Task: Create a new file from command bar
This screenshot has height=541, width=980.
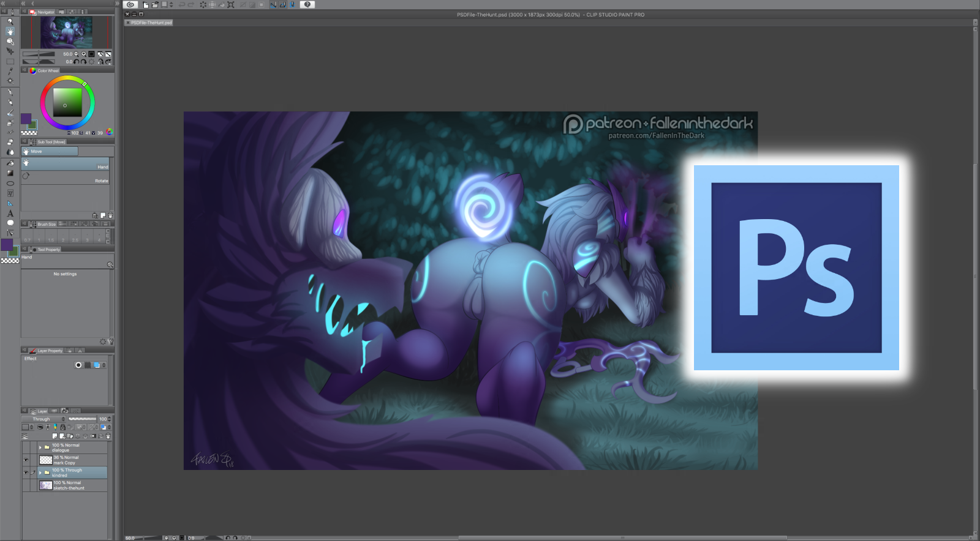Action: click(146, 4)
